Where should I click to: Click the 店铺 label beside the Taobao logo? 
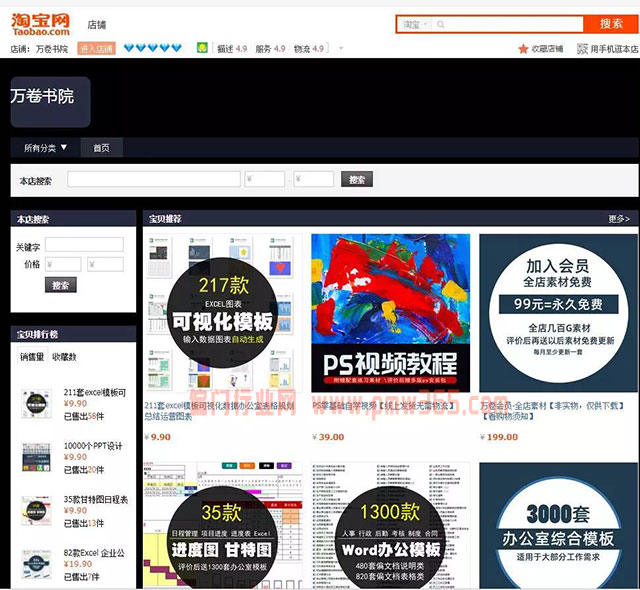pos(97,25)
